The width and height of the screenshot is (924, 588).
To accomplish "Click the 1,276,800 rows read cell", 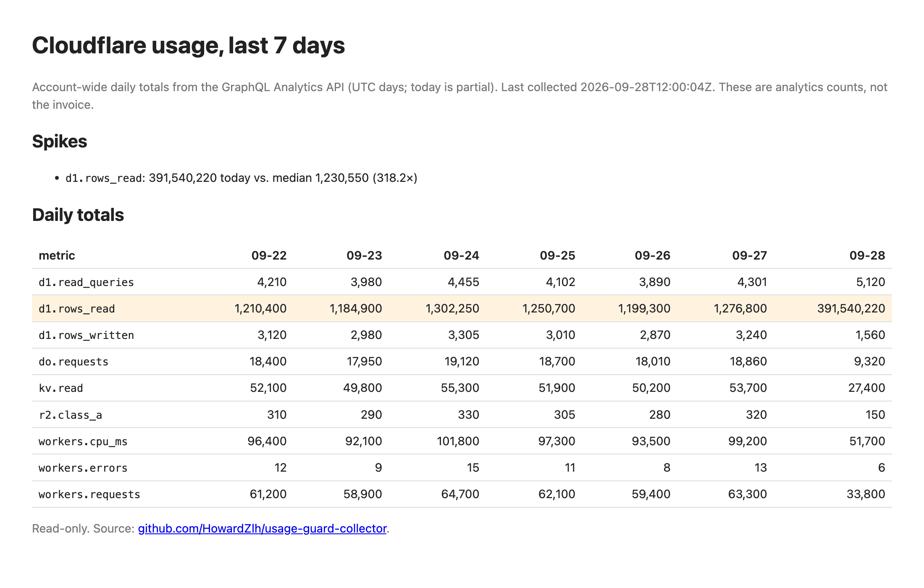I will [740, 309].
